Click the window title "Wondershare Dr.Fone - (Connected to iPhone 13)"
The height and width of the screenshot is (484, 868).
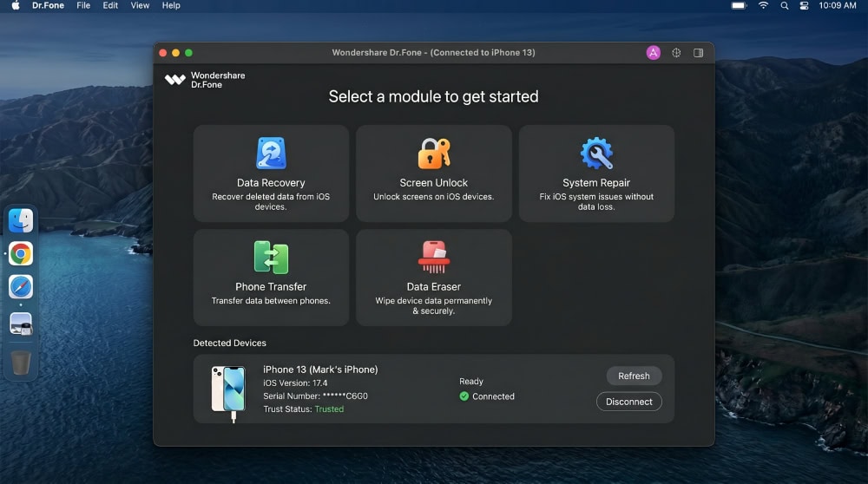click(433, 53)
